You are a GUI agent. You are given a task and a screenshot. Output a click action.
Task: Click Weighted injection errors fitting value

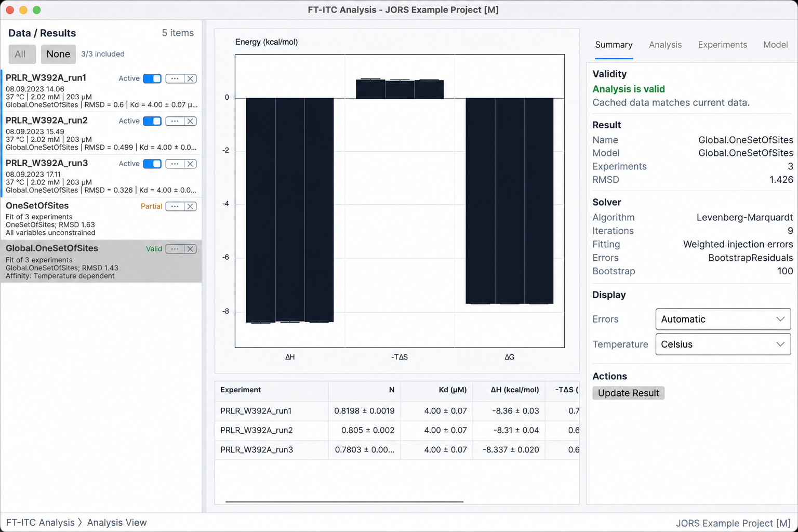tap(738, 244)
